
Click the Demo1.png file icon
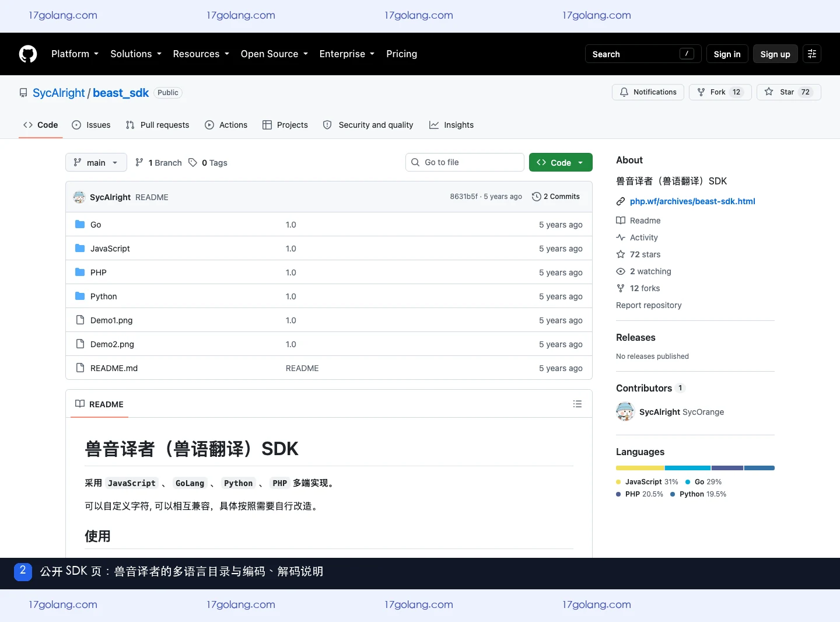point(80,320)
